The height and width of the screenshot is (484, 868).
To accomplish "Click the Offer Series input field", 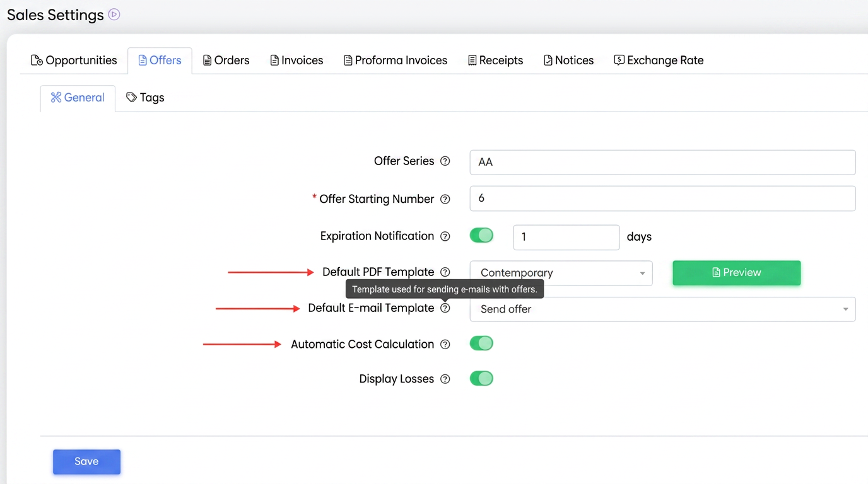I will coord(662,162).
